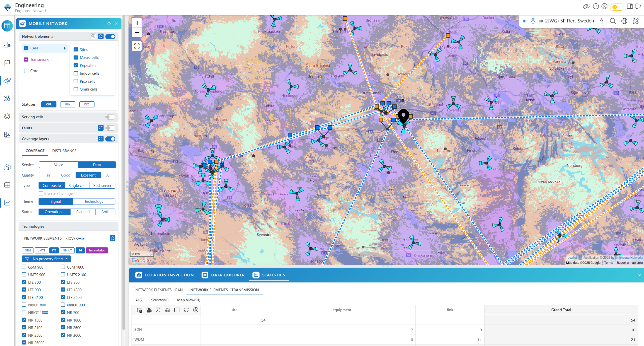The height and width of the screenshot is (346, 644).
Task: Click the summation icon in statistics toolbar
Action: (158, 310)
